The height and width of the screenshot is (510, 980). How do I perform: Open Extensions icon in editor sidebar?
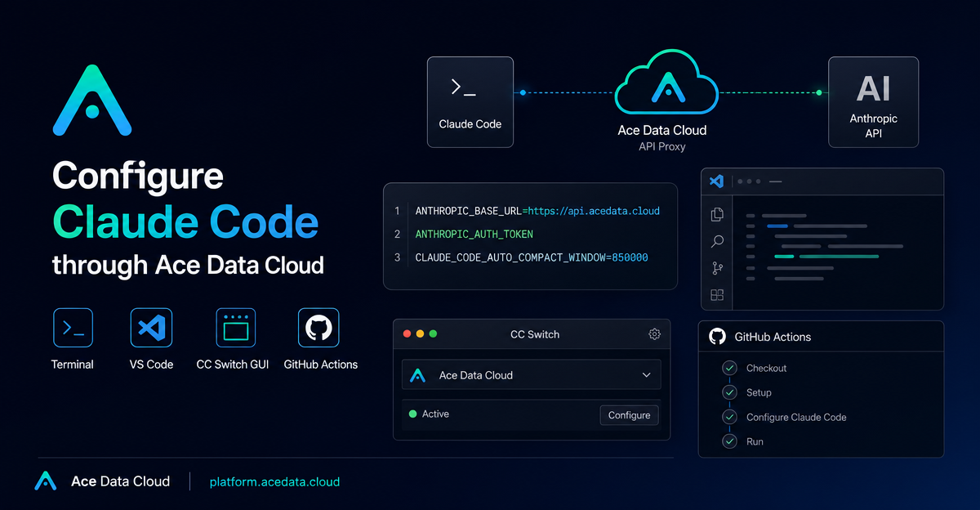pyautogui.click(x=717, y=295)
